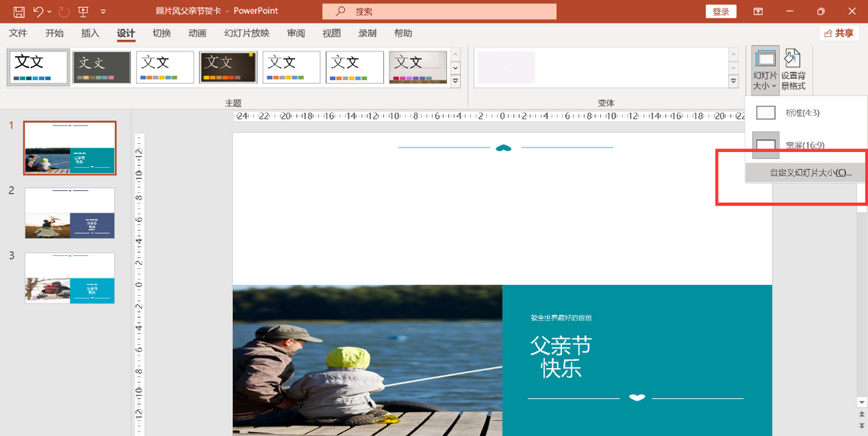Expand the themes gallery more arrow

[456, 82]
